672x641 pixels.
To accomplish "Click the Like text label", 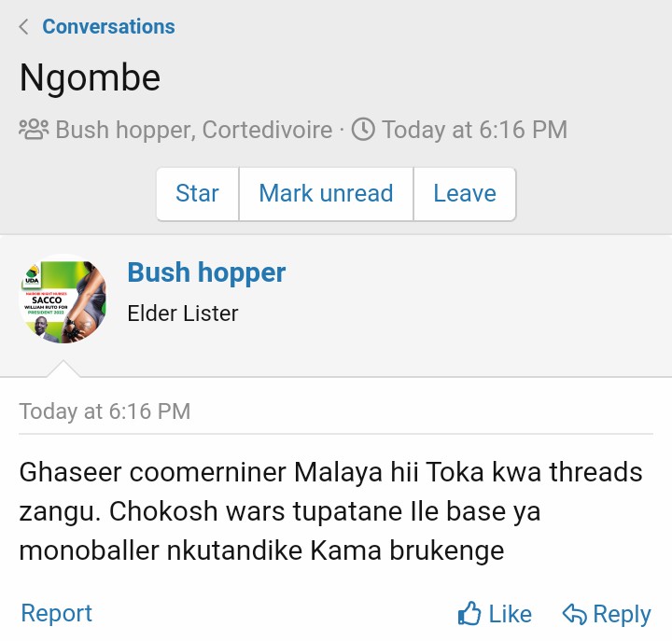I will click(x=511, y=614).
